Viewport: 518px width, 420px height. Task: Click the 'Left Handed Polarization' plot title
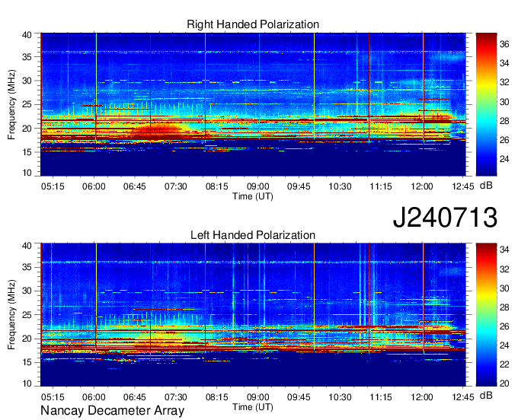tap(253, 235)
